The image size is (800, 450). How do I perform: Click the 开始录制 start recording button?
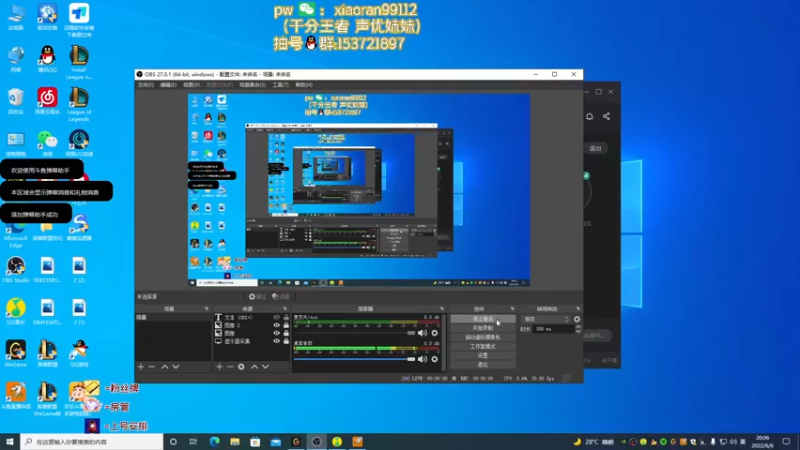[x=483, y=328]
